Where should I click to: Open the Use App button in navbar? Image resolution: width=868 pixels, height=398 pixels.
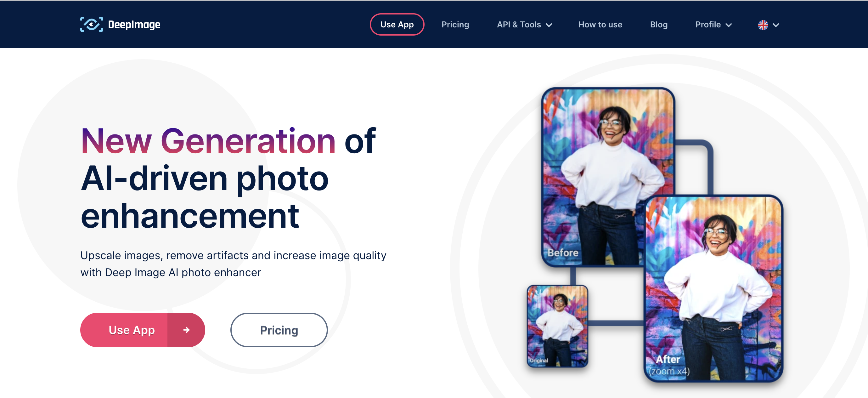[397, 25]
